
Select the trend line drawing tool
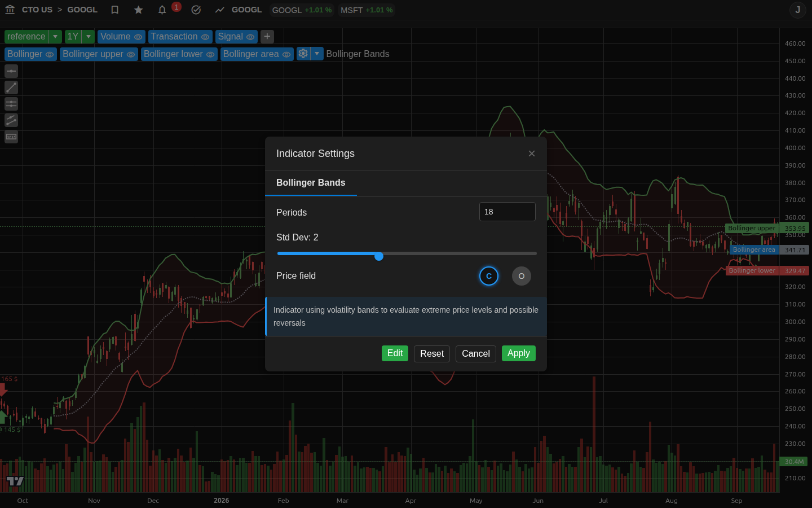[x=11, y=87]
